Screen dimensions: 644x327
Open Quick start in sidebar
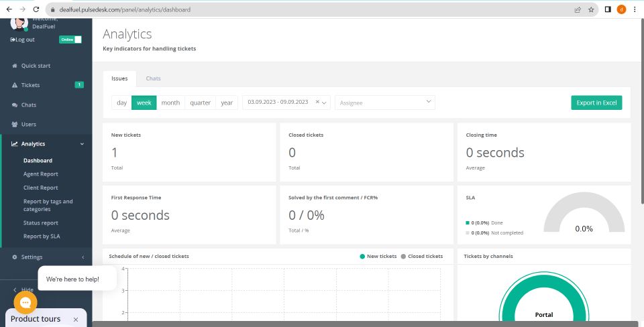[x=36, y=66]
